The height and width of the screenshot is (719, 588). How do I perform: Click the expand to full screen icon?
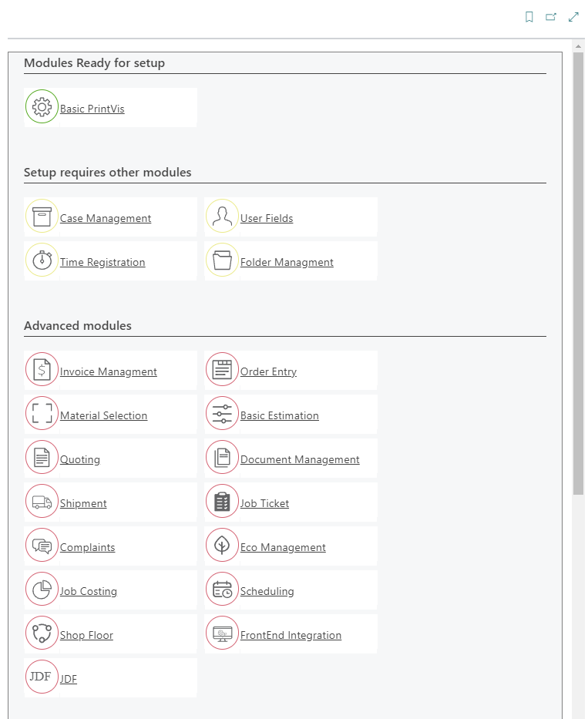[x=573, y=17]
